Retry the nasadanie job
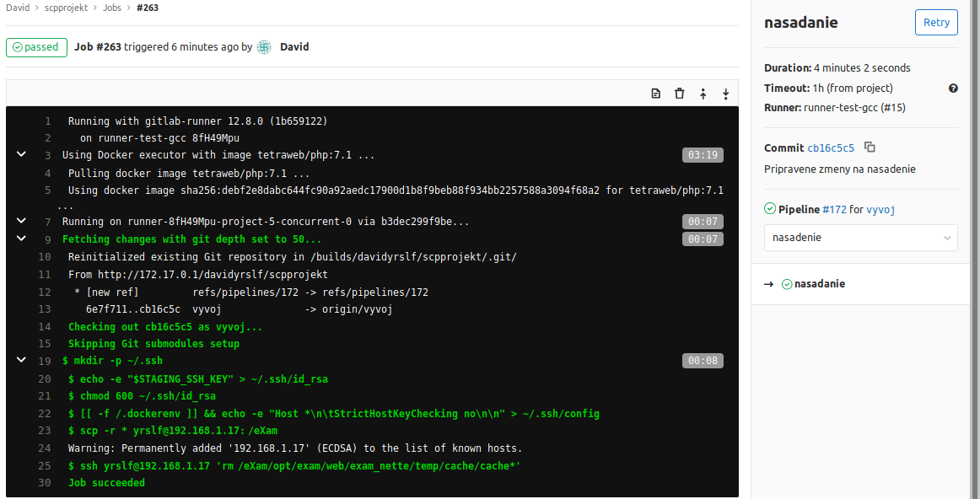This screenshot has height=499, width=980. [x=936, y=23]
